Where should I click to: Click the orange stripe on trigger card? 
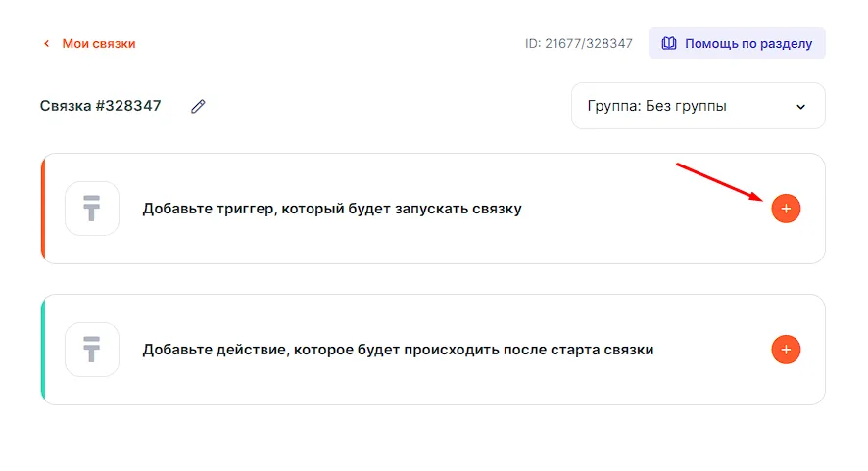pos(43,209)
